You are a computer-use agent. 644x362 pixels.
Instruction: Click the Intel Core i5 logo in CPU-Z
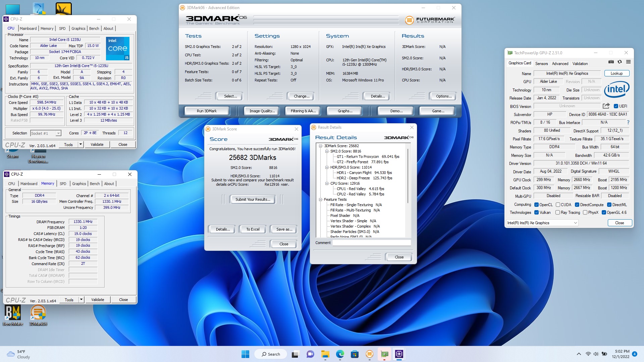[118, 49]
